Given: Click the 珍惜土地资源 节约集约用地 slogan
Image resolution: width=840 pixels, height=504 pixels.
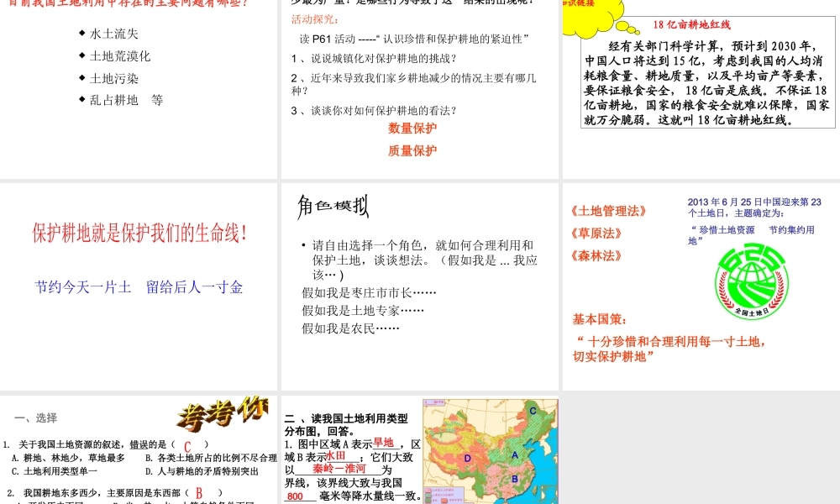Looking at the screenshot, I should click(752, 235).
